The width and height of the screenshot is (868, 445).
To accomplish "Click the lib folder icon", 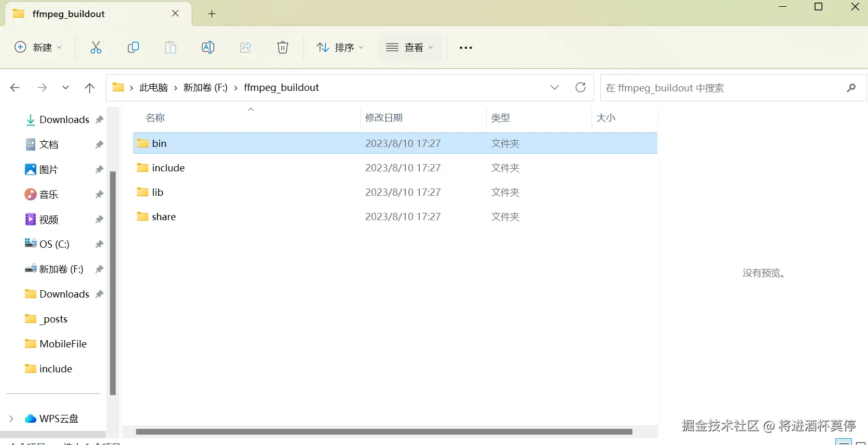I will (143, 192).
